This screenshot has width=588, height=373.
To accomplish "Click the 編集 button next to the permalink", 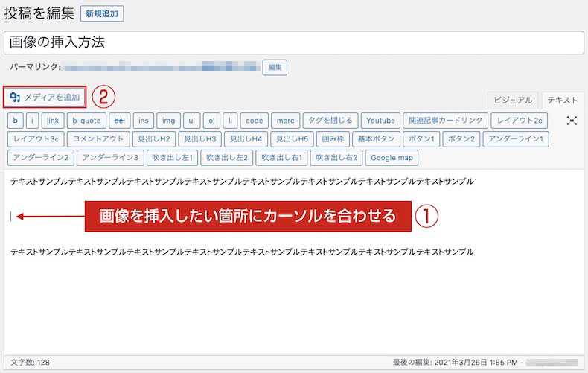I will pyautogui.click(x=275, y=67).
